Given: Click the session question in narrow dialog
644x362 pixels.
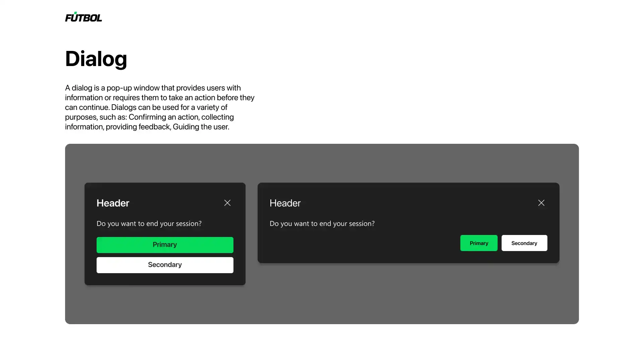Looking at the screenshot, I should pos(149,224).
